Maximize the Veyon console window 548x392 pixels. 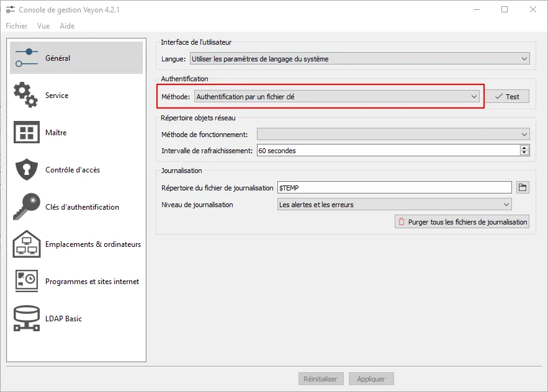click(505, 9)
